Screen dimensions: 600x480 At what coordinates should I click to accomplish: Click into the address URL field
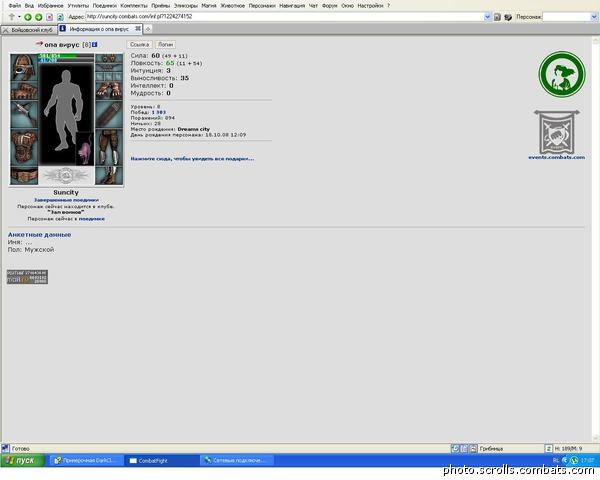click(284, 16)
